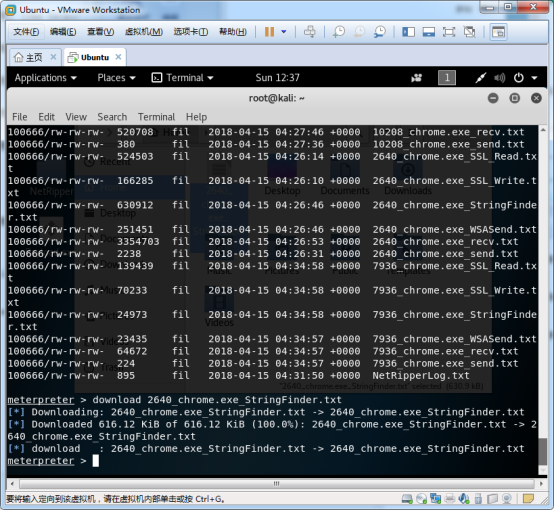Click the horizontal scrollbar left arrow
554x510 pixels.
(12, 483)
